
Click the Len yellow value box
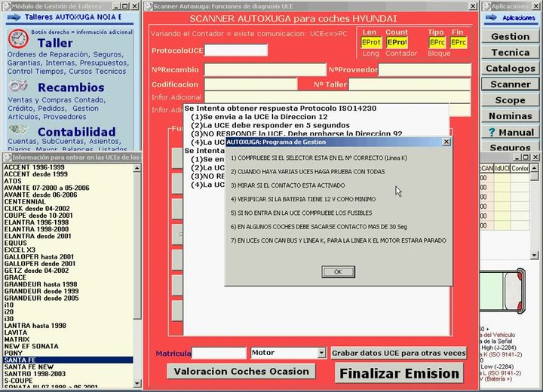pos(371,42)
